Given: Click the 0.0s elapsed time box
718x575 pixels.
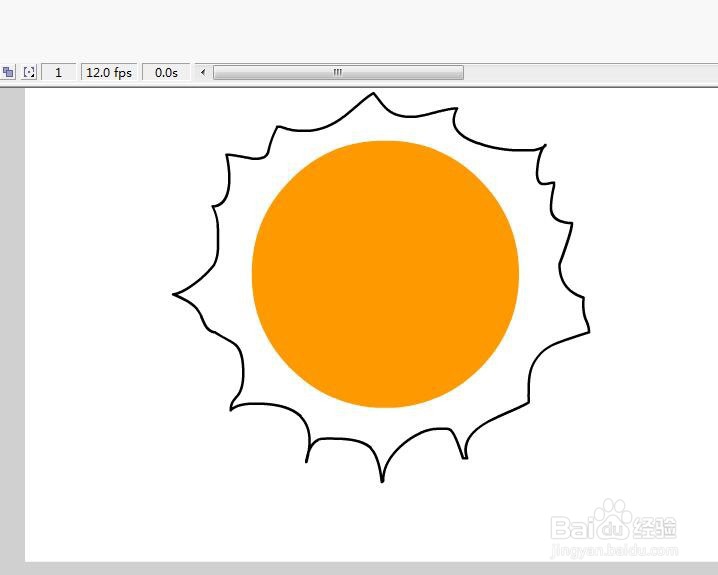Looking at the screenshot, I should 166,72.
